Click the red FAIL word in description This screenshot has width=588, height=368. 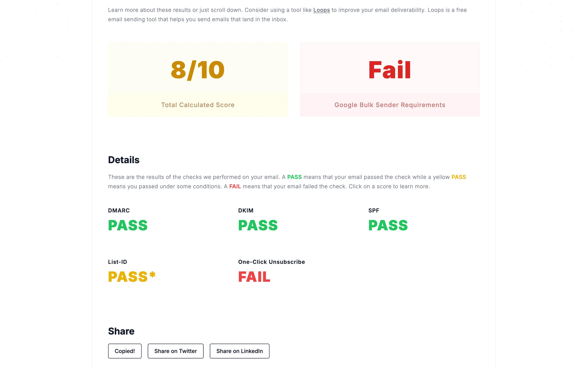click(235, 186)
